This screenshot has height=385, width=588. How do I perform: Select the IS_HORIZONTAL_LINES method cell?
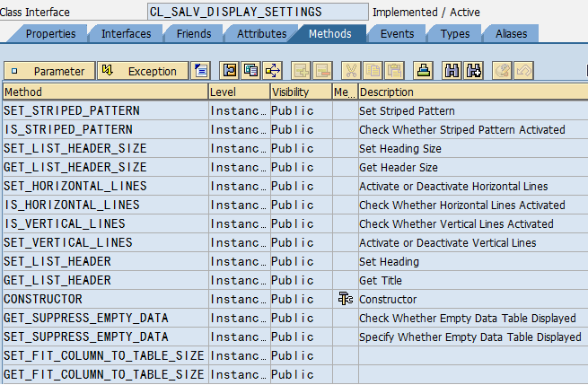pos(105,205)
